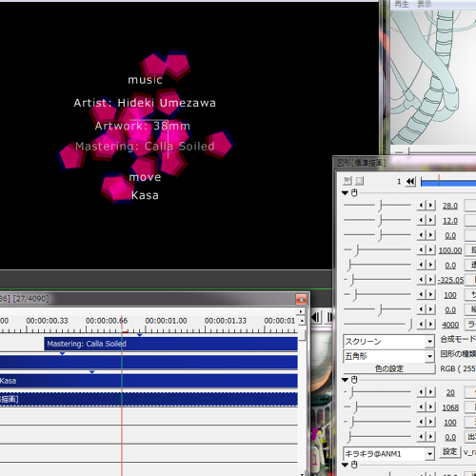Nudge the 100.00 value up with right arrow

click(430, 250)
